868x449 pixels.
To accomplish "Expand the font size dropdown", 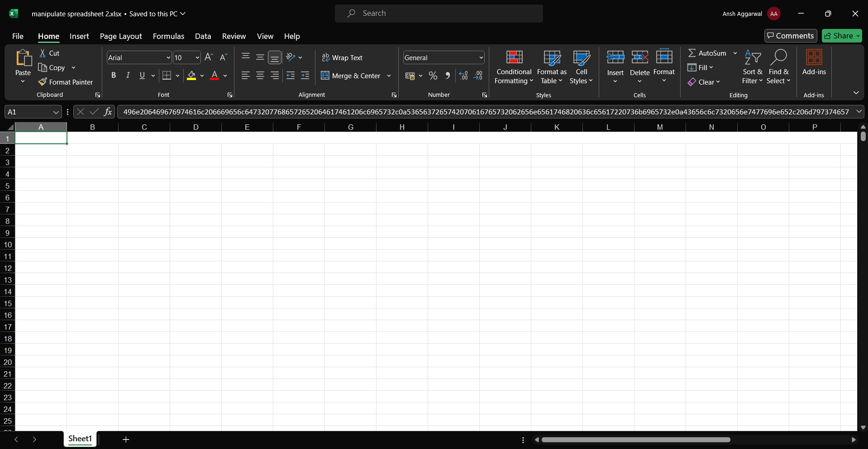I will pyautogui.click(x=197, y=58).
